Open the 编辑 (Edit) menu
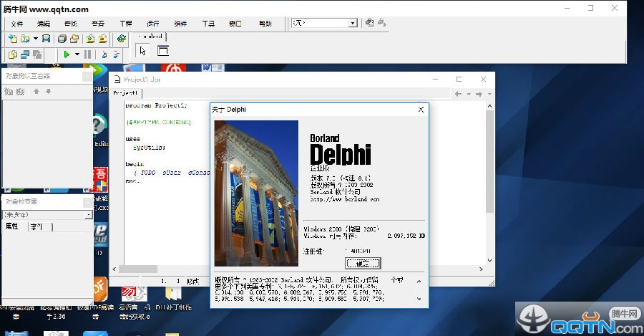644x336 pixels. (x=44, y=24)
